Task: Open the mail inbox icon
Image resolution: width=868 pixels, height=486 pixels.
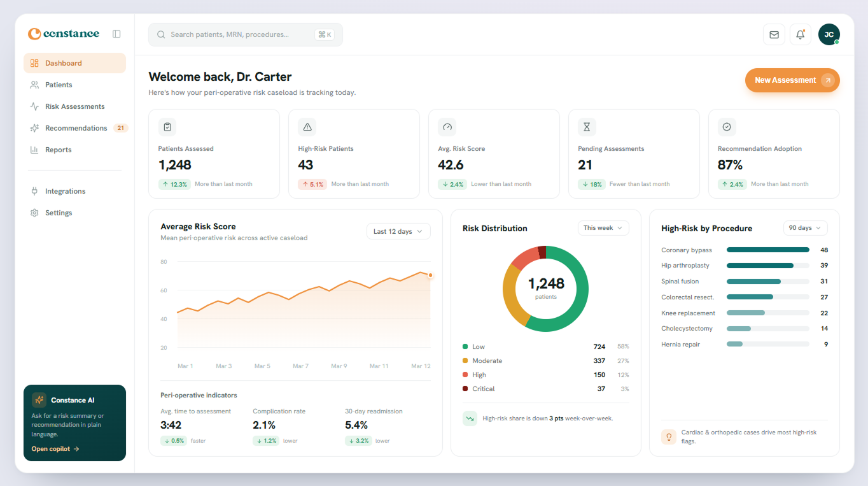Action: [x=774, y=34]
